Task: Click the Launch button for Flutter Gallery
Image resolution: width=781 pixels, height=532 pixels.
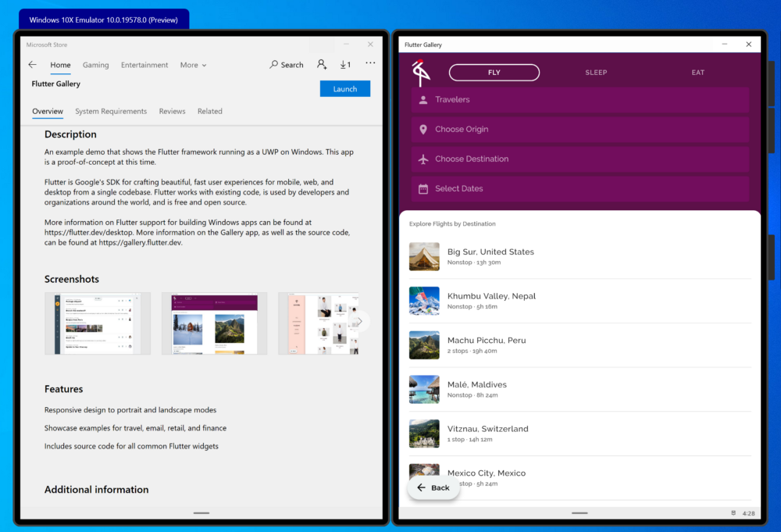Action: pos(344,88)
